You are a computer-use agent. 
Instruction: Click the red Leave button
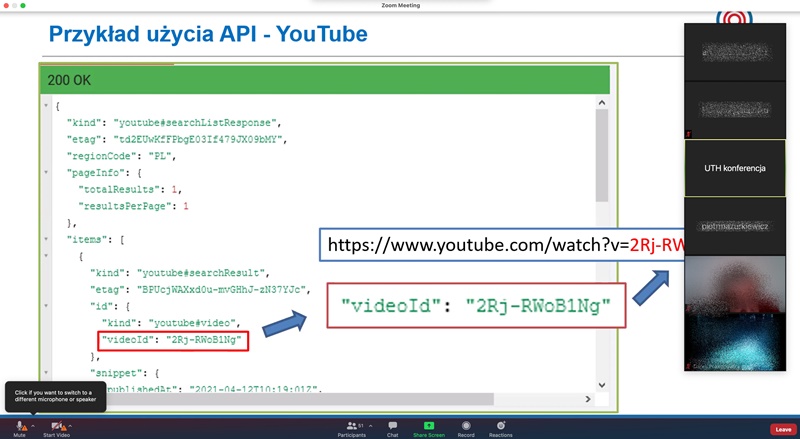(783, 429)
